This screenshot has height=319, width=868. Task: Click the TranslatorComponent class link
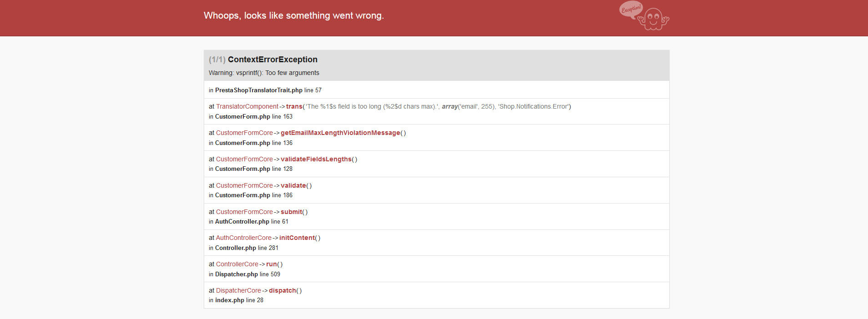pos(247,106)
